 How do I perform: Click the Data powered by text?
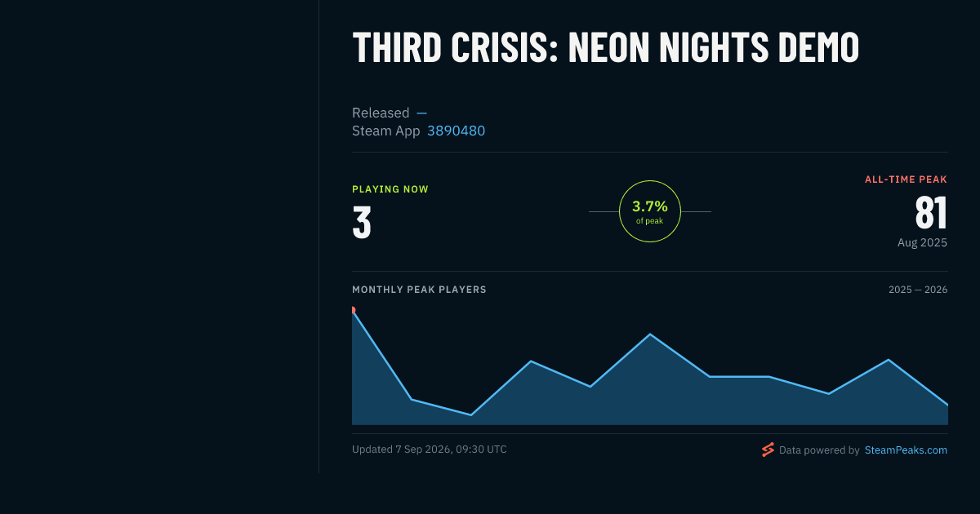(819, 450)
